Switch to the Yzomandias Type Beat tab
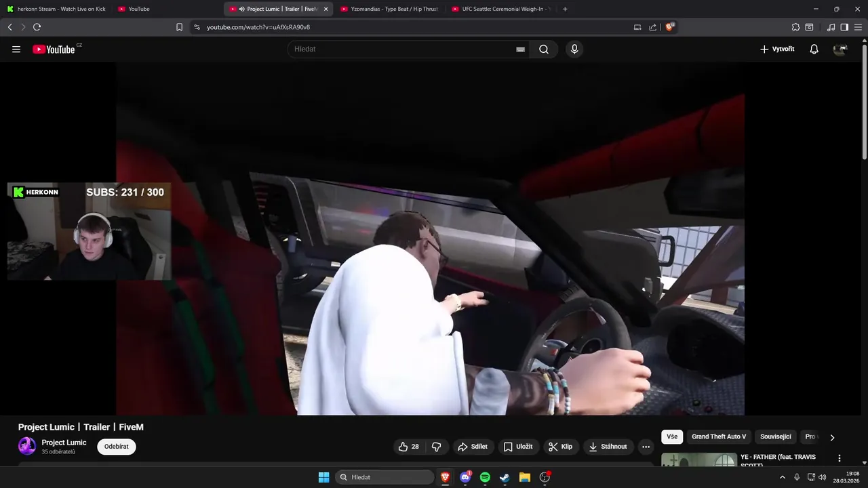This screenshot has height=488, width=868. point(390,9)
